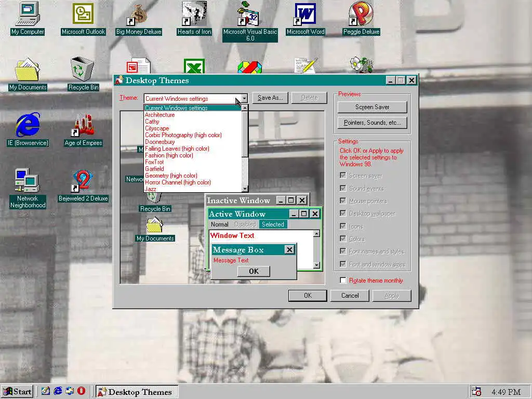Image resolution: width=532 pixels, height=399 pixels.
Task: Click the Outlook Express quick launch icon
Action: tap(70, 391)
